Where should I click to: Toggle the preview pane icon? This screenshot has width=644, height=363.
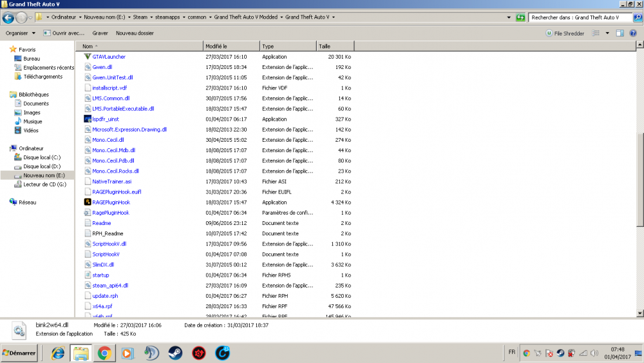point(620,34)
